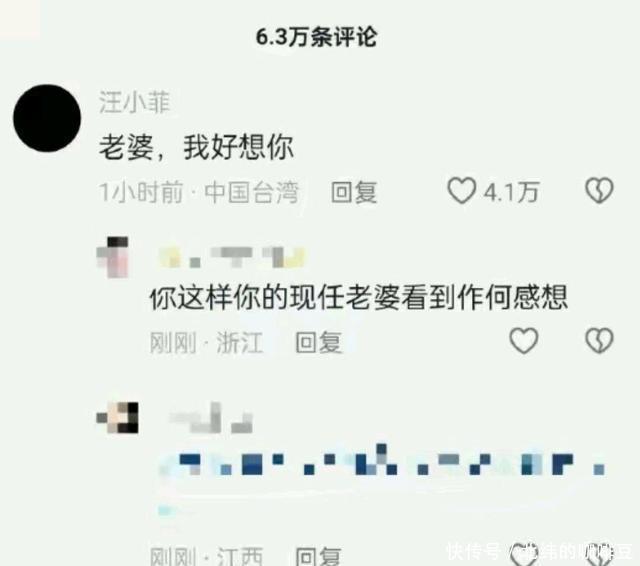The height and width of the screenshot is (566, 640).
Task: Dislike the top comment with broken heart
Action: (x=599, y=191)
